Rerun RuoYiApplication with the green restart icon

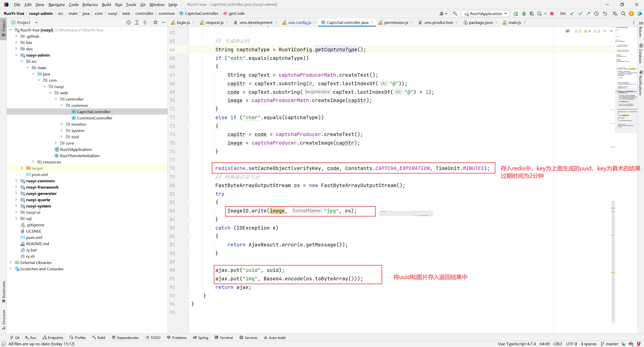516,14
